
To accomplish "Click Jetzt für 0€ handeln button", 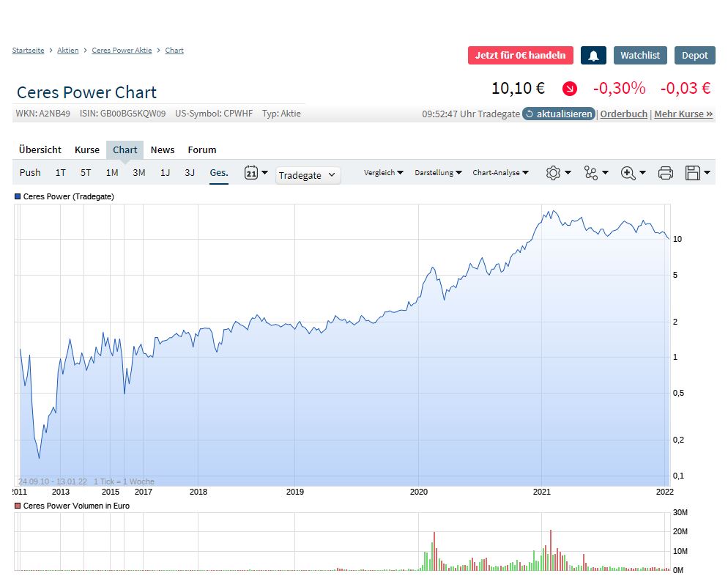I will pyautogui.click(x=521, y=55).
